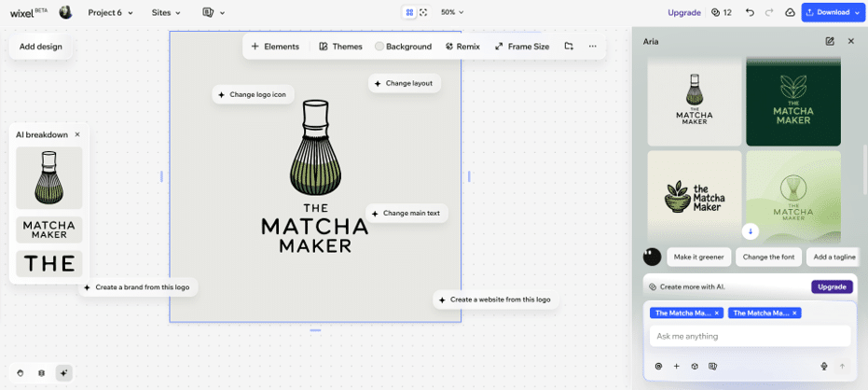Select the light gray whisk logo variant
The image size is (868, 390).
pyautogui.click(x=695, y=101)
